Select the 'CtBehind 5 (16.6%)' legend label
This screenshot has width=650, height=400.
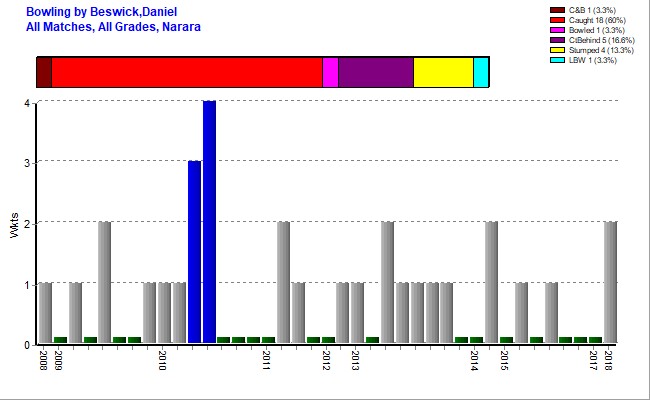tap(602, 40)
